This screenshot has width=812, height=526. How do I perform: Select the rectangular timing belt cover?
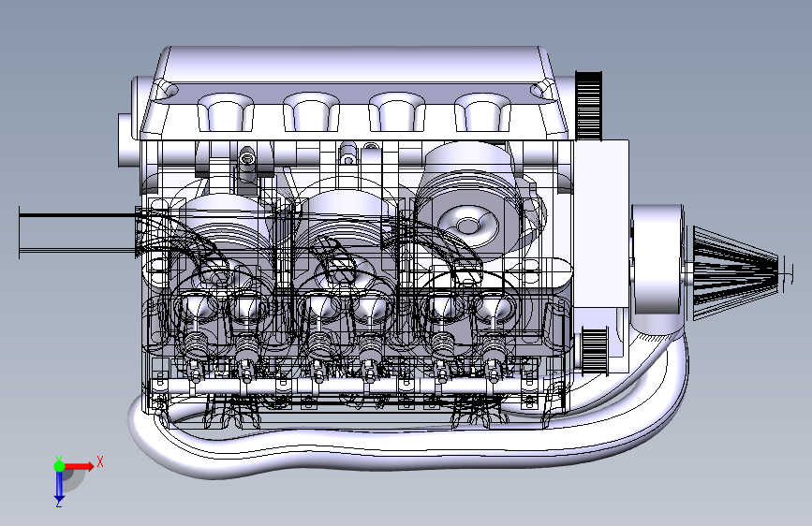tap(600, 224)
